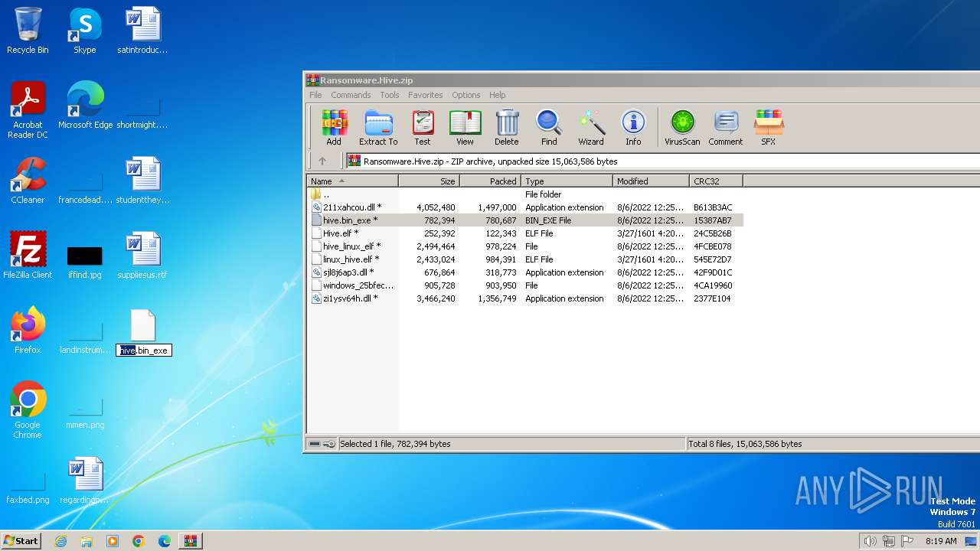The width and height of the screenshot is (980, 551).
Task: Click File Explorer taskbar icon
Action: tap(87, 541)
